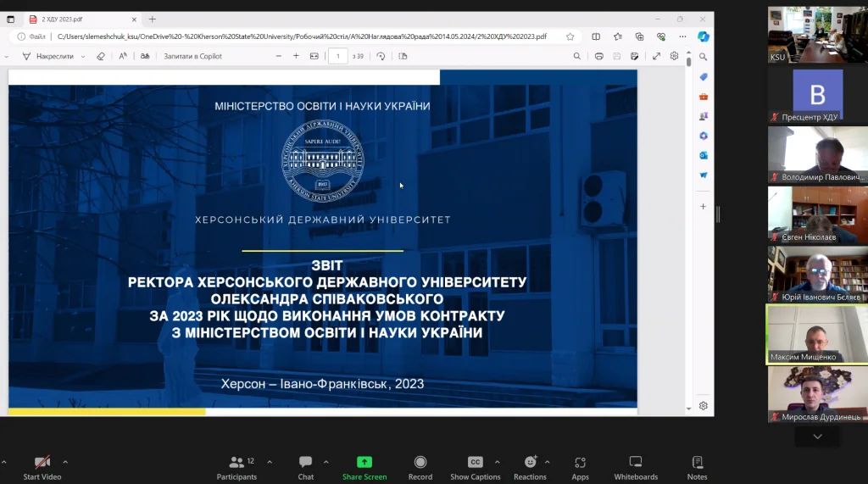Open the Participants panel

click(x=236, y=467)
